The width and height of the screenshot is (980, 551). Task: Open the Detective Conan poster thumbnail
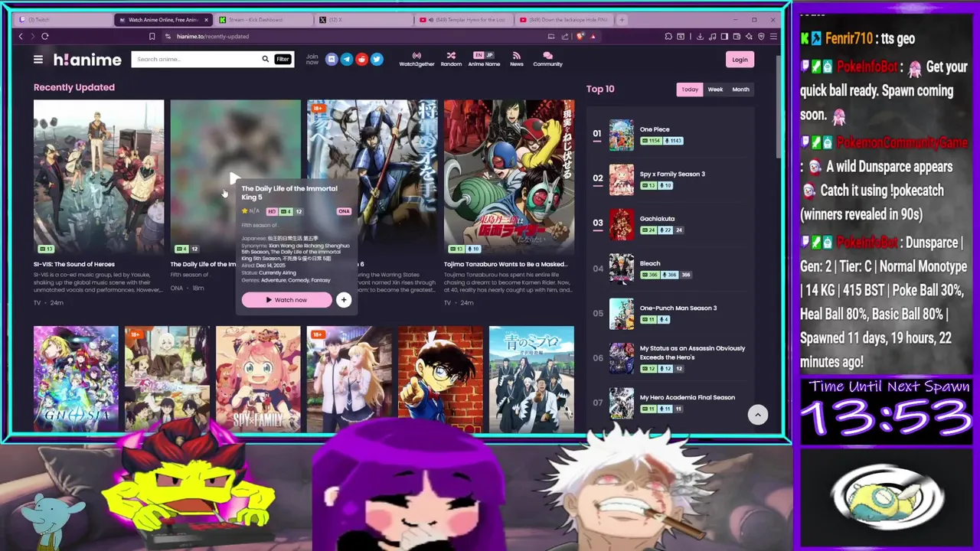tap(440, 379)
